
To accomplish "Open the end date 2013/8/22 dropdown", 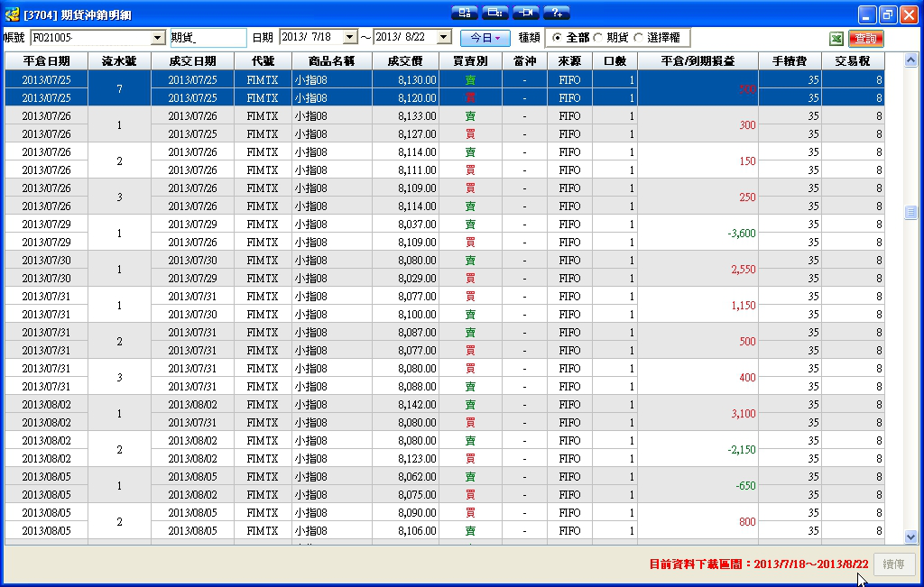I will click(x=444, y=37).
